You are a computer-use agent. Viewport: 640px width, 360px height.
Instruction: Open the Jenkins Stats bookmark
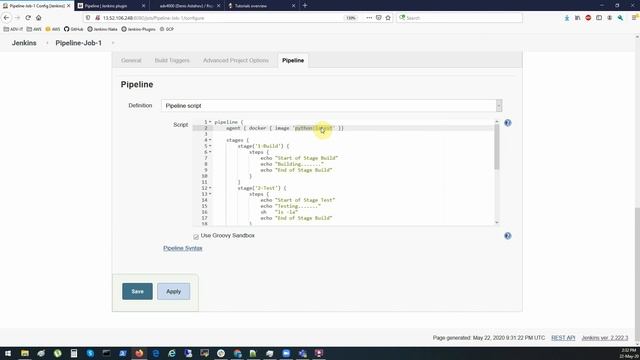click(102, 29)
